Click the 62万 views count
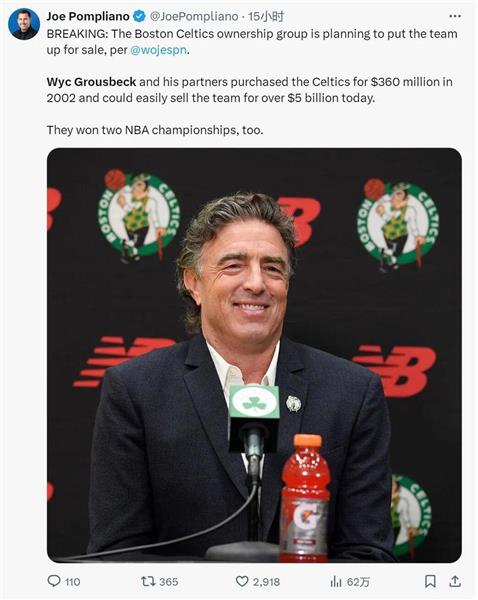The image size is (478, 600). pyautogui.click(x=358, y=582)
